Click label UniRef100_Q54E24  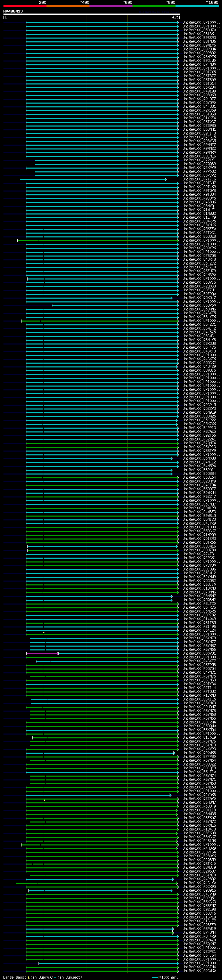(199, 630)
